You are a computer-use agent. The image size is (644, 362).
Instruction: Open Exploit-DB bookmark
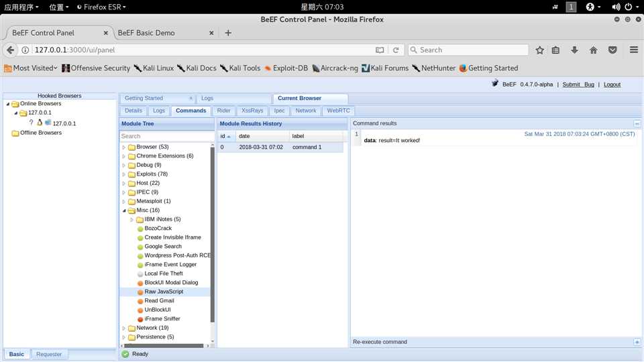pos(286,68)
